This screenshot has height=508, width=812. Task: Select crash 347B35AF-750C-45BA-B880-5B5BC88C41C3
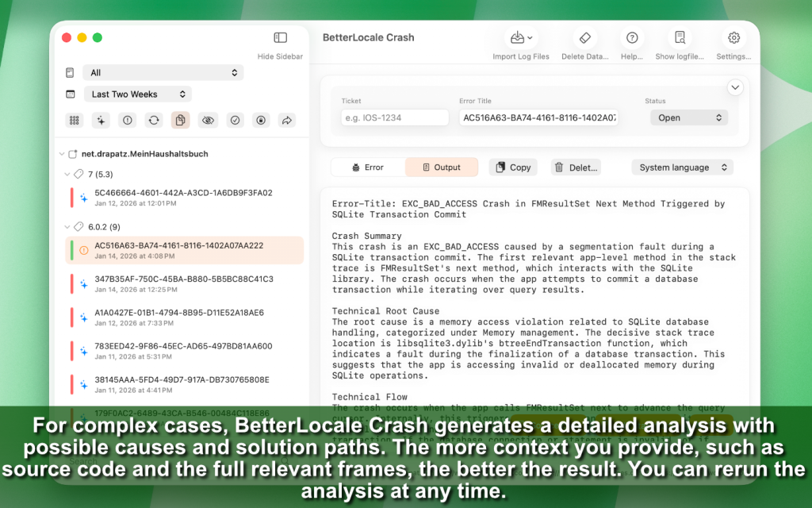tap(183, 283)
